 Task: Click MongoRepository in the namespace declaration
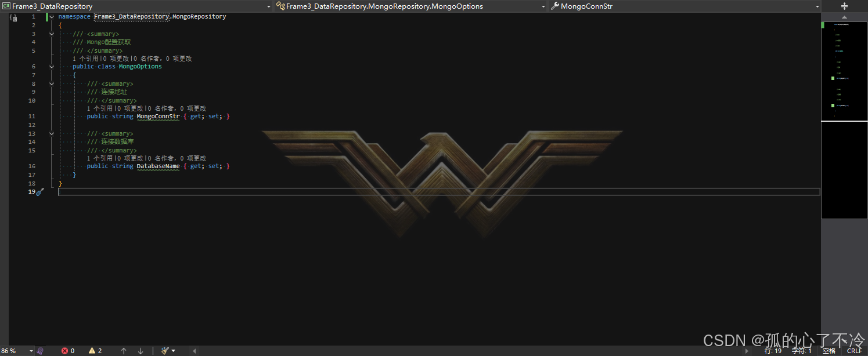click(199, 17)
